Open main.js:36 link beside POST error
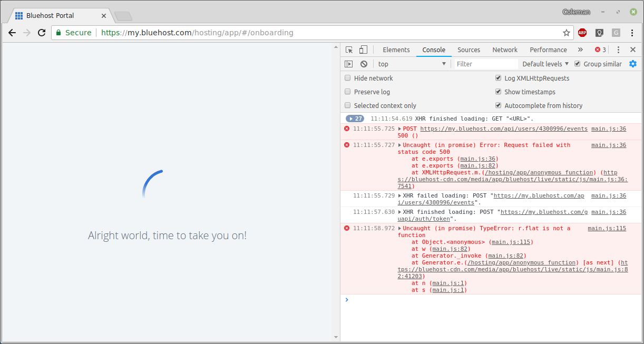The height and width of the screenshot is (344, 644). click(x=609, y=129)
